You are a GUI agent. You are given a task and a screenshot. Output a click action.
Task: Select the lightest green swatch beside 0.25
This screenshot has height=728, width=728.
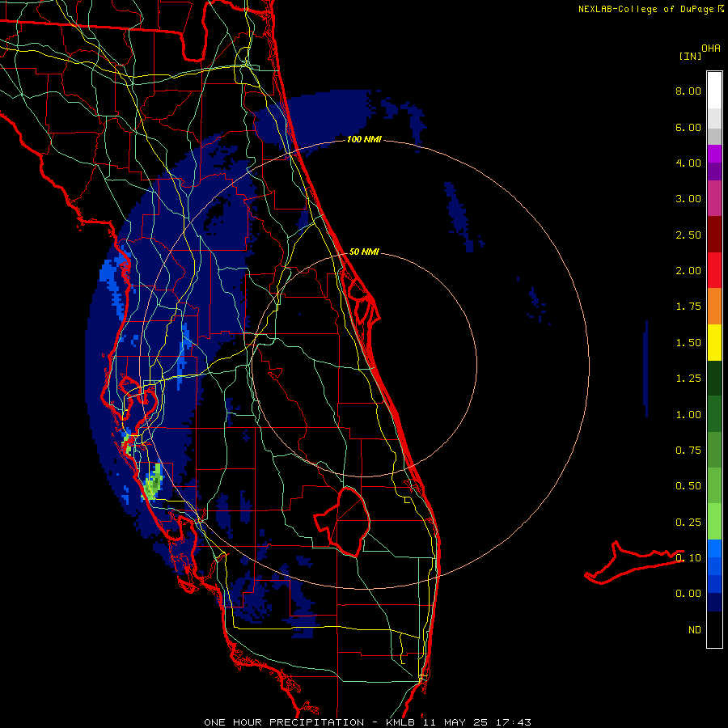(714, 522)
